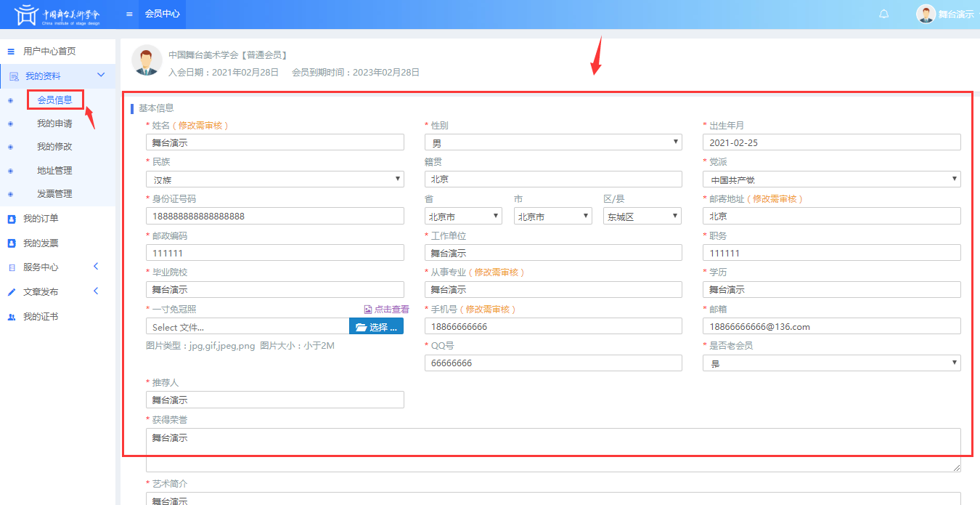Image resolution: width=980 pixels, height=505 pixels.
Task: Open 地址管理 in the sidebar
Action: [x=54, y=171]
